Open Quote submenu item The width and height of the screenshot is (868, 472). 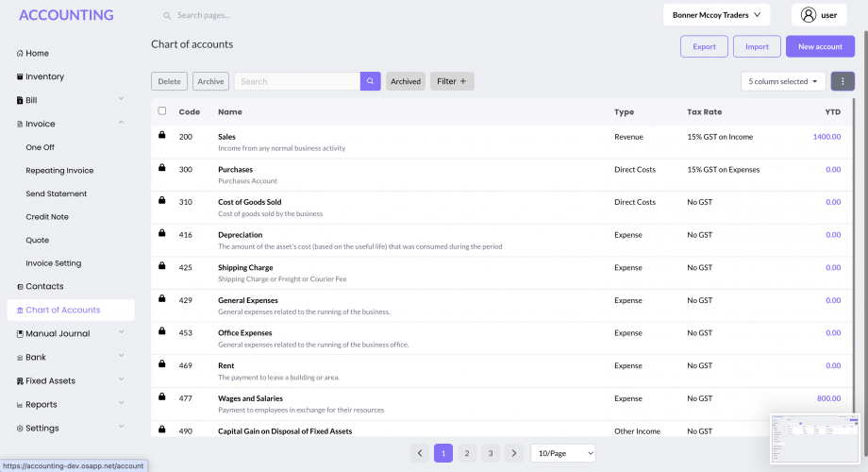coord(37,241)
